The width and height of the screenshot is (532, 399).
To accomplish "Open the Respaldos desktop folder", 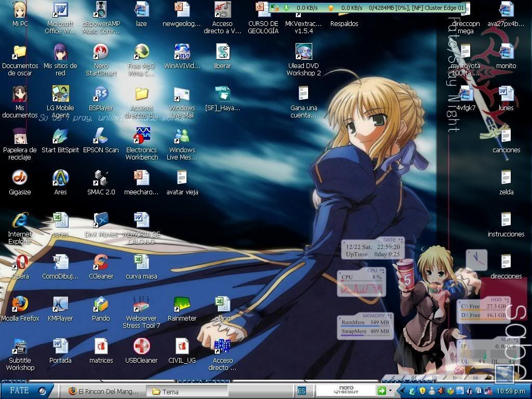I will pos(344,20).
